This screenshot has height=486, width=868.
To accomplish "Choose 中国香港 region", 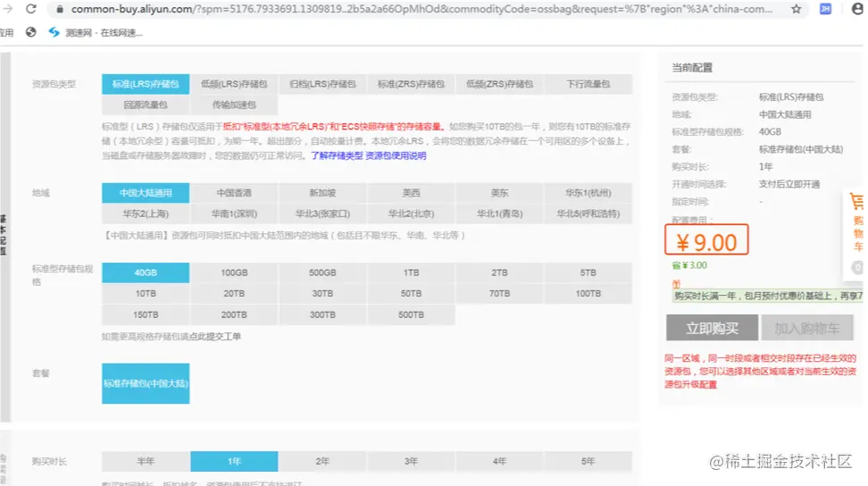I will (x=234, y=193).
